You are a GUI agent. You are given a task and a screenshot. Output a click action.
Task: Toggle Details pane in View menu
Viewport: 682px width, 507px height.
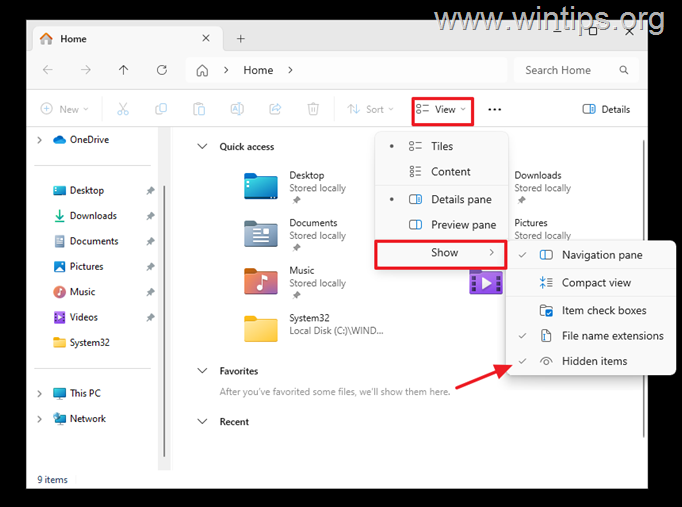click(441, 199)
